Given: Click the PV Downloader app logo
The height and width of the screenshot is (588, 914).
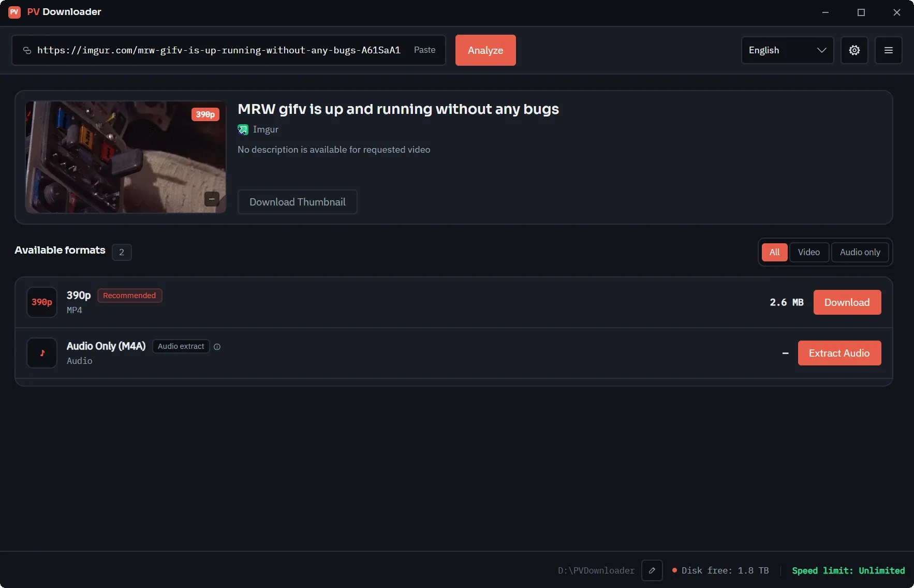Looking at the screenshot, I should click(14, 12).
